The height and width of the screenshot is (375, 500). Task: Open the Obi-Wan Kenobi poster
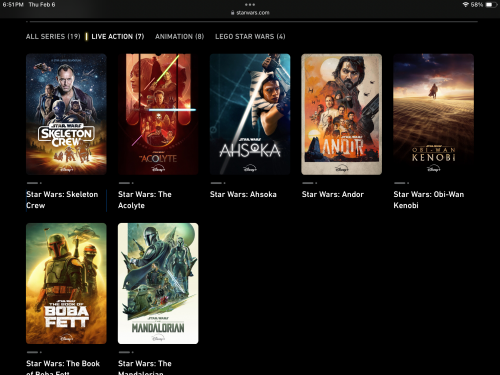[x=433, y=114]
